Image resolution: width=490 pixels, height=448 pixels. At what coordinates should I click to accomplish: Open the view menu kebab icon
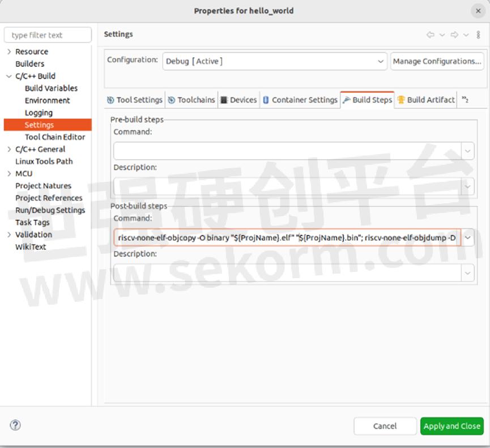coord(479,35)
